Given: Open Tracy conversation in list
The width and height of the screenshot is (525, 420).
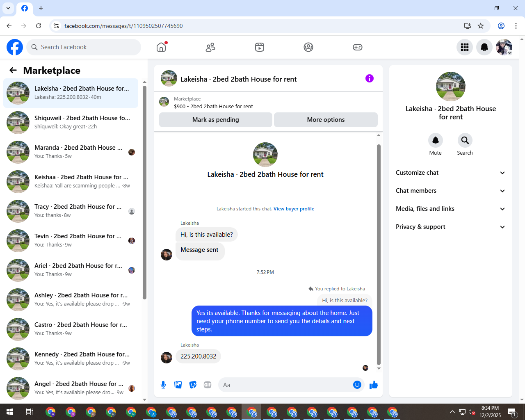Looking at the screenshot, I should [71, 211].
